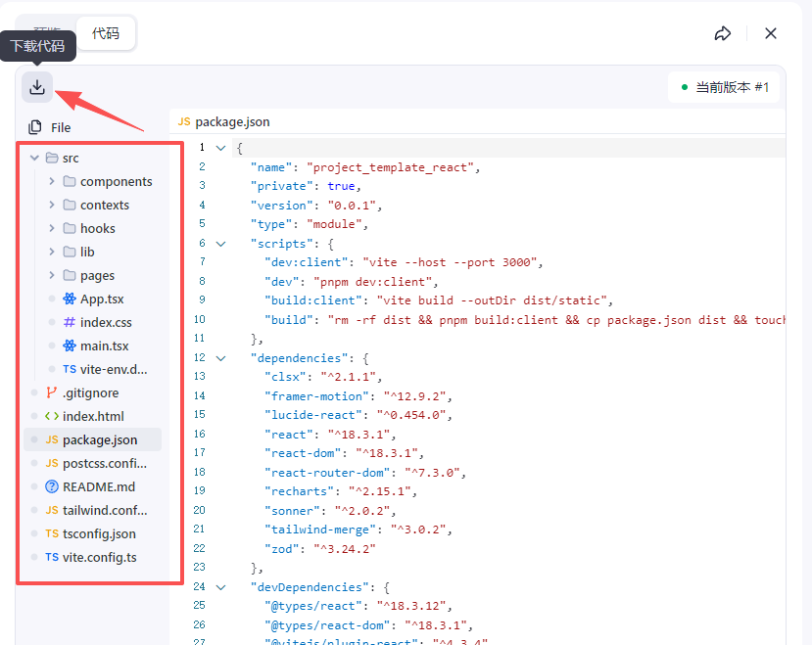The image size is (812, 645).
Task: Close the code panel with X
Action: coord(771,33)
